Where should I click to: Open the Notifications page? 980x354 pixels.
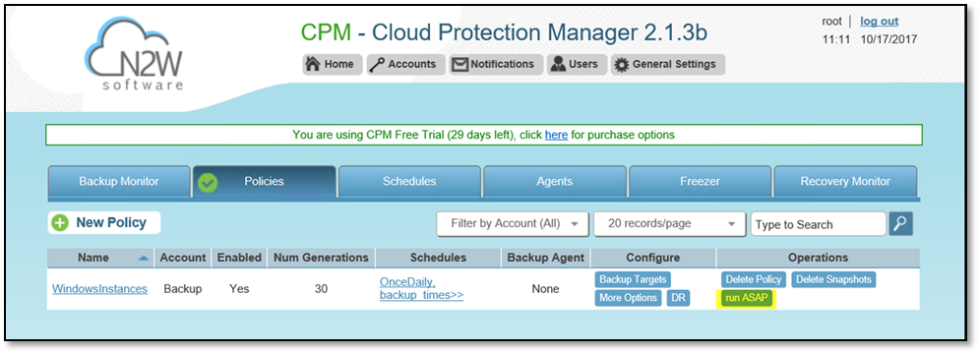[495, 64]
